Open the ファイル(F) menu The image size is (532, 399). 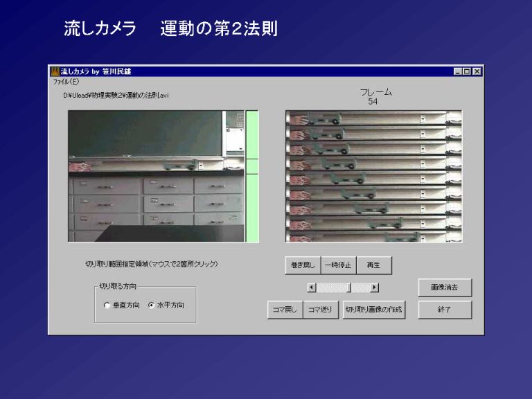[66, 81]
